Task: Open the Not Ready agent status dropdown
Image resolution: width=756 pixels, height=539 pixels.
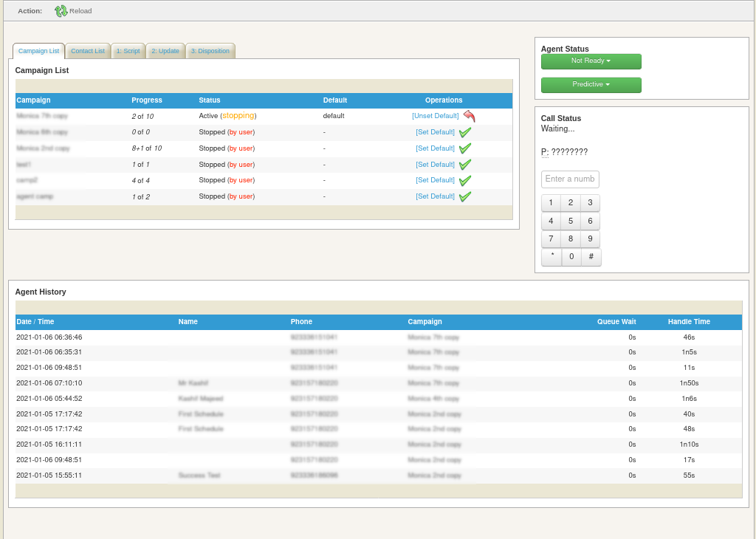Action: 591,61
